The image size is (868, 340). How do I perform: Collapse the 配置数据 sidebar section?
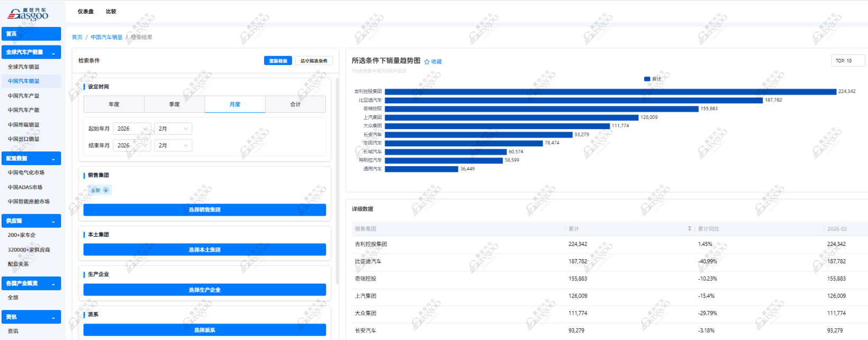(x=53, y=159)
